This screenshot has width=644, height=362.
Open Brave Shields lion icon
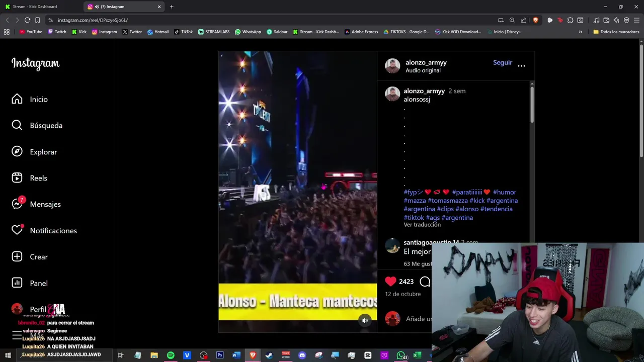click(x=535, y=20)
